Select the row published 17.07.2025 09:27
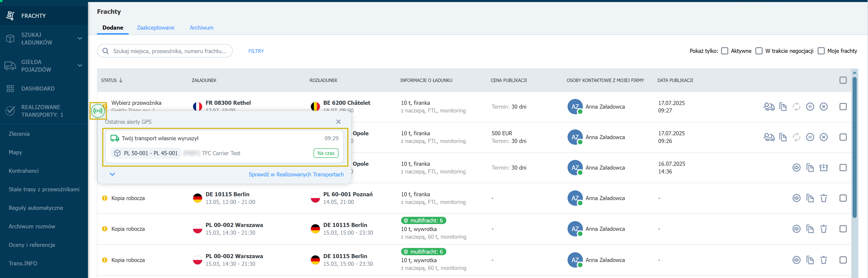 pos(843,107)
